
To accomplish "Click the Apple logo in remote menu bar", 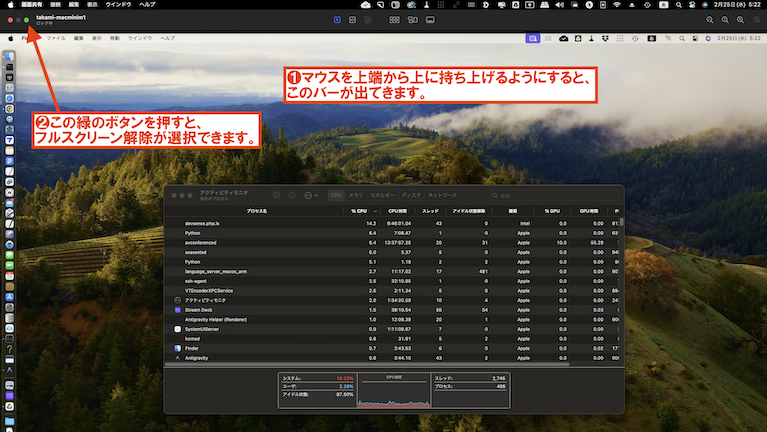I will [x=10, y=38].
